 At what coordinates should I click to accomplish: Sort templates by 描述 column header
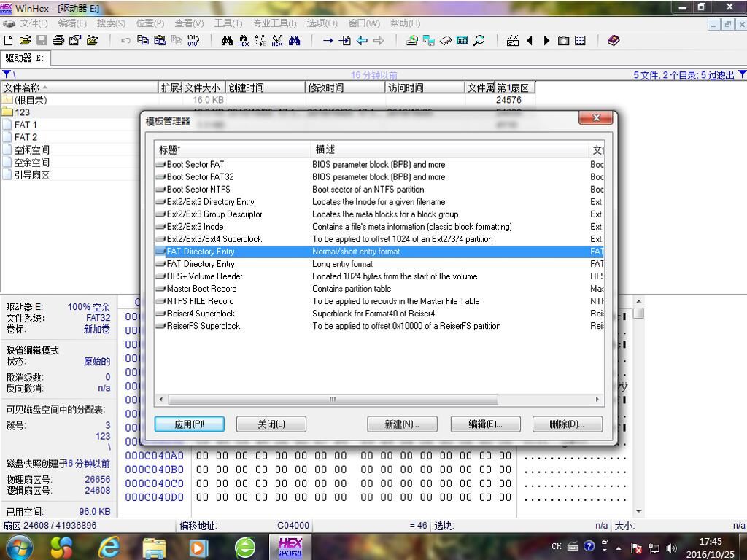449,149
